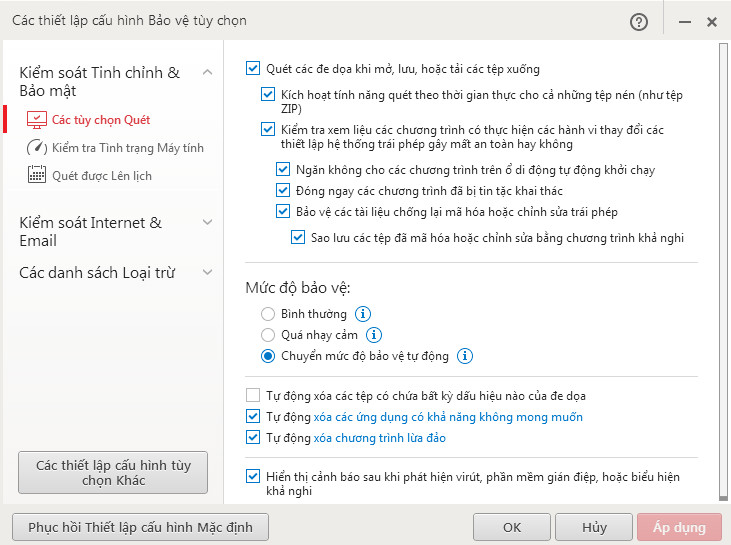Click info icon beside Quá nhạy cảm
Image resolution: width=731 pixels, height=545 pixels.
(374, 335)
